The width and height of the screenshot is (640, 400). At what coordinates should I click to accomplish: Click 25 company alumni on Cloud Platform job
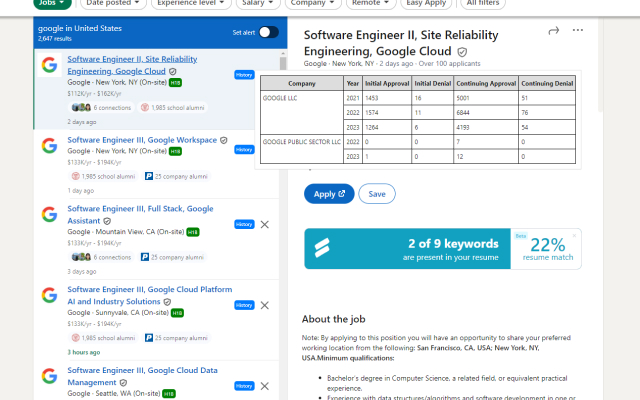point(177,338)
